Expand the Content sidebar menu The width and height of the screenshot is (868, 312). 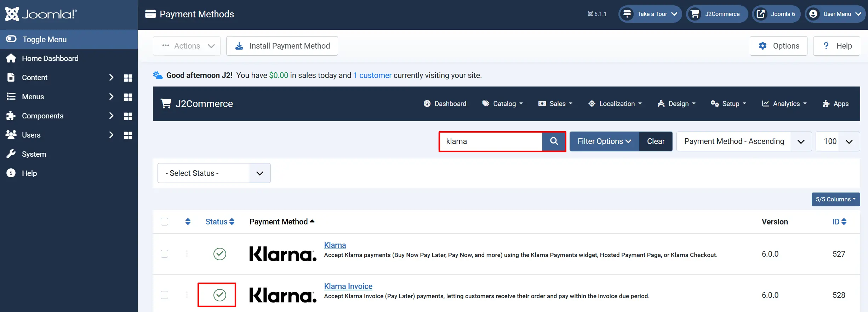tap(111, 78)
